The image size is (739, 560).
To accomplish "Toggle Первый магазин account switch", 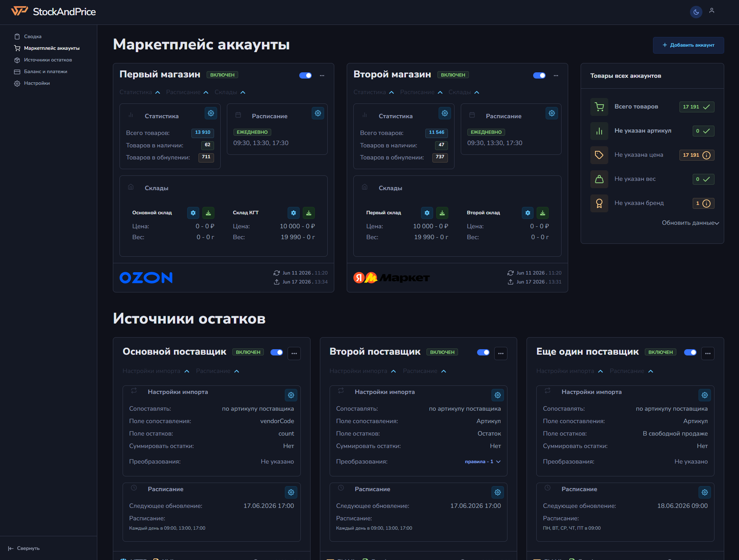I will pos(305,75).
